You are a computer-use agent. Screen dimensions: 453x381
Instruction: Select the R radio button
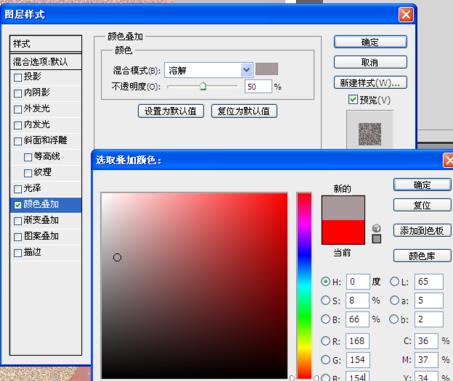point(326,341)
